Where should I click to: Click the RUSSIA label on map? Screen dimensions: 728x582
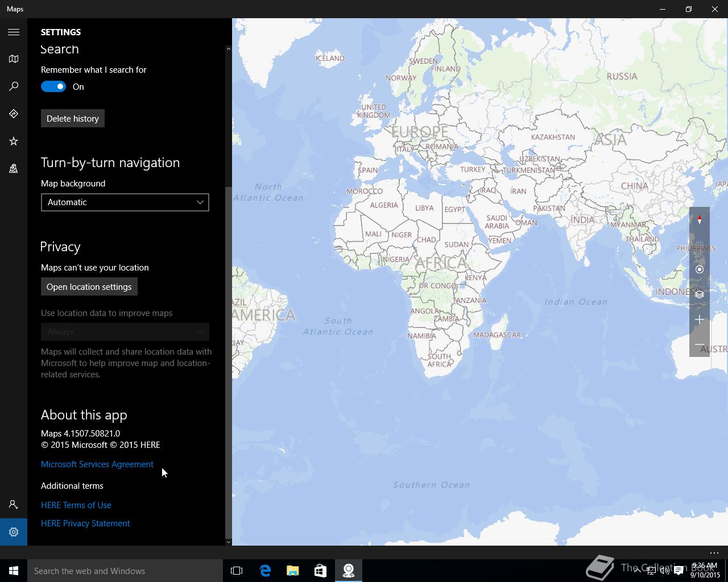click(622, 76)
